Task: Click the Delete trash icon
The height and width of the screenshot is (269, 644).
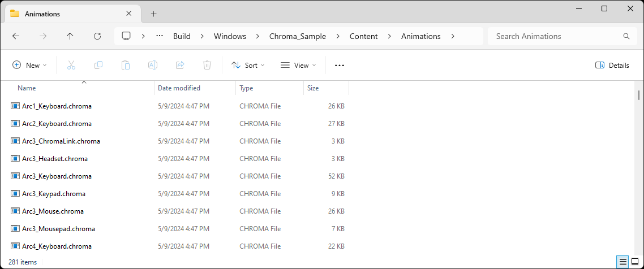Action: pos(207,66)
